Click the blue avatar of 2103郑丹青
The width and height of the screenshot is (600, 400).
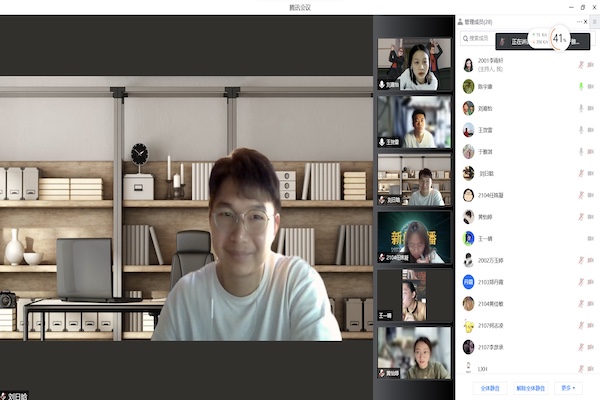[468, 282]
